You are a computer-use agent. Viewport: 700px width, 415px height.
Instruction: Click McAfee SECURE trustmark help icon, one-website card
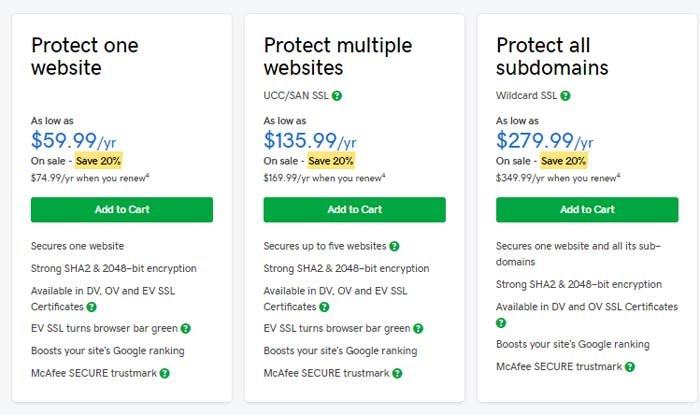point(165,373)
